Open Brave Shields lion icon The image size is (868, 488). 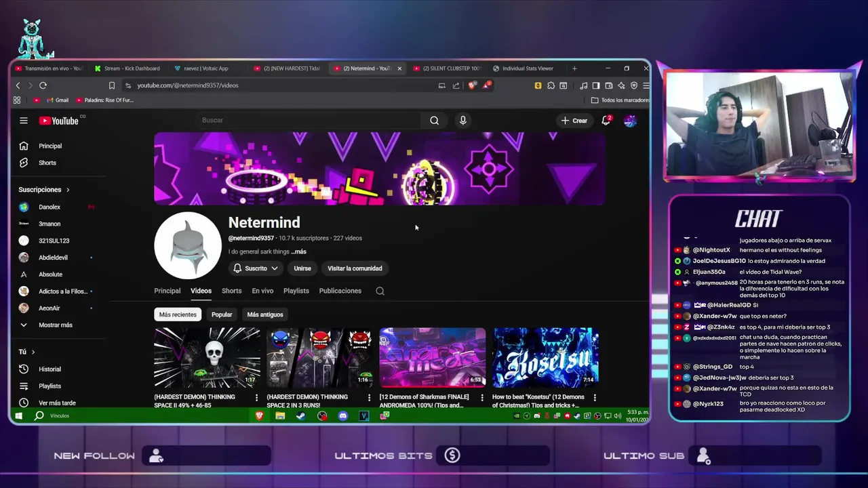(x=473, y=85)
